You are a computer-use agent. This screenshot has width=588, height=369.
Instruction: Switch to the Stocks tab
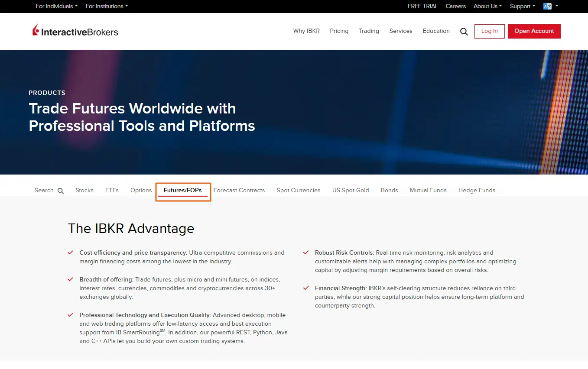pos(84,190)
